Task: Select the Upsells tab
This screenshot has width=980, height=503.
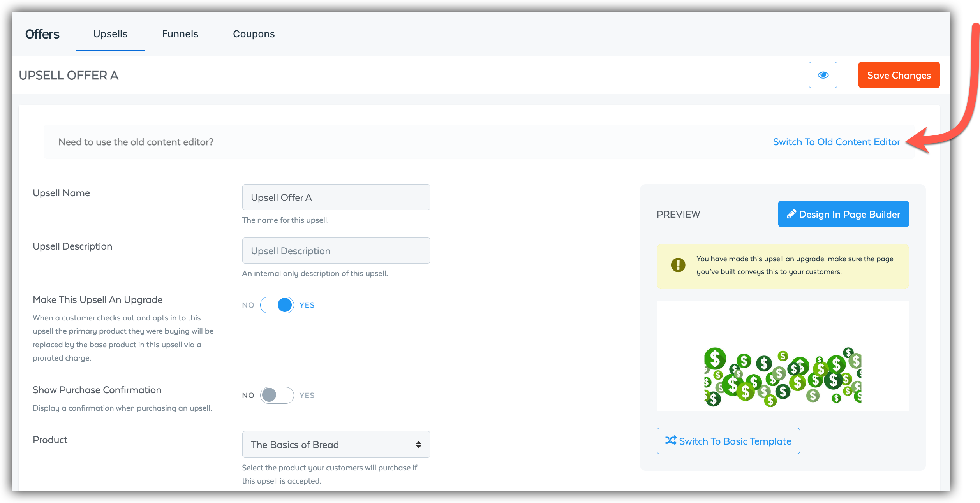Action: pos(110,34)
